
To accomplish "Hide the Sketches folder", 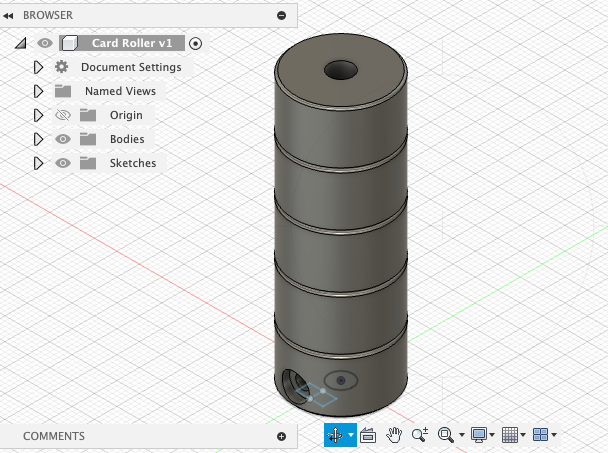I will pyautogui.click(x=63, y=163).
